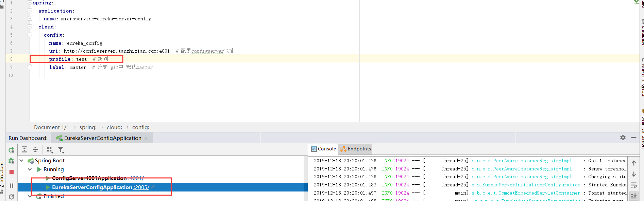This screenshot has height=201, width=644.
Task: Click the Up stack trace arrow in console
Action: click(634, 163)
